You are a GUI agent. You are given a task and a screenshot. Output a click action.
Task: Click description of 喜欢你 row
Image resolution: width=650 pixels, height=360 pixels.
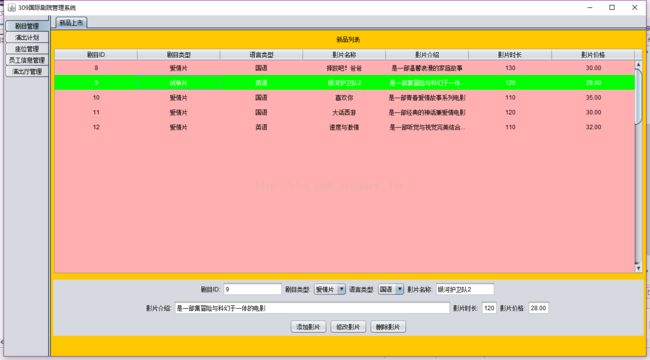click(x=427, y=97)
